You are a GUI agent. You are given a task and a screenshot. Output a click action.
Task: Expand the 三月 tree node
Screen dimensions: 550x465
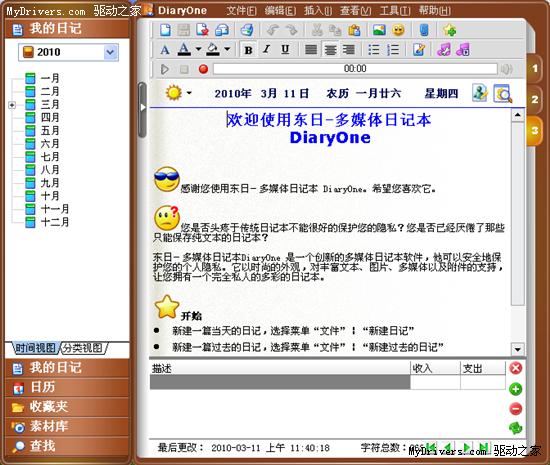[x=12, y=105]
